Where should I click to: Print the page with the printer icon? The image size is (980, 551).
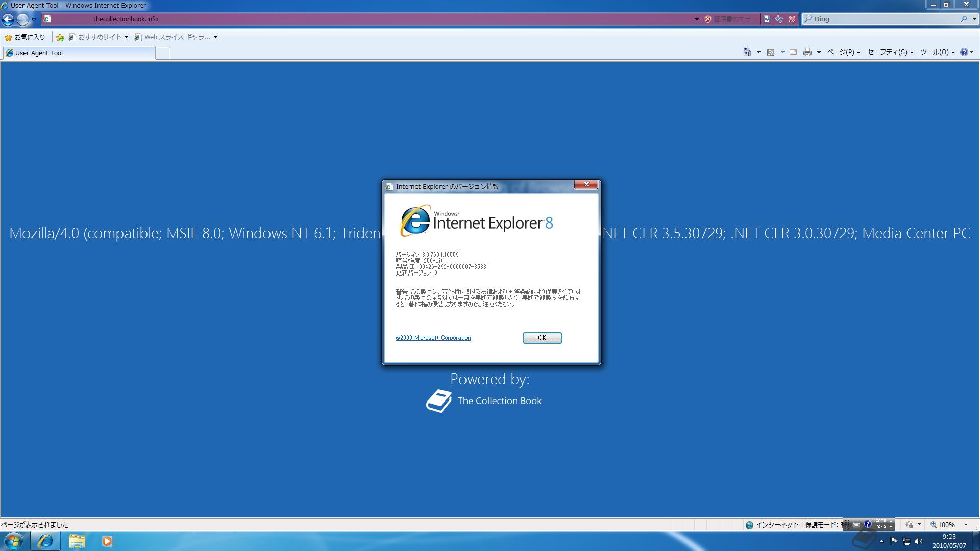tap(807, 52)
